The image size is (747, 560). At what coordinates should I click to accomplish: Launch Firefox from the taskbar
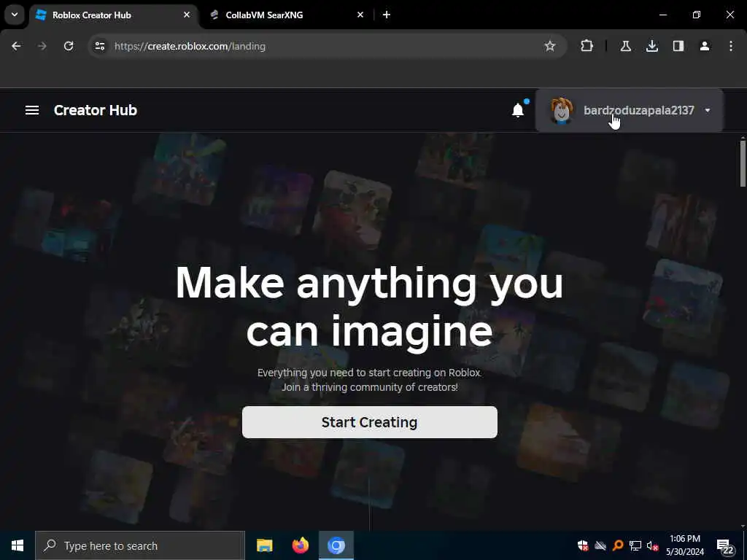pos(300,545)
